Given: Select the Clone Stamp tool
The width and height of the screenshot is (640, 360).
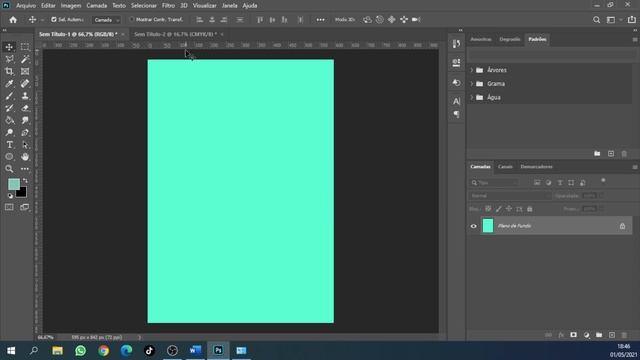Looking at the screenshot, I should pyautogui.click(x=25, y=96).
